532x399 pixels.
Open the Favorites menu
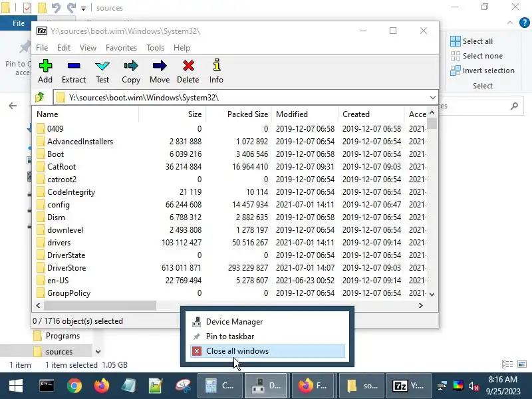(x=121, y=47)
